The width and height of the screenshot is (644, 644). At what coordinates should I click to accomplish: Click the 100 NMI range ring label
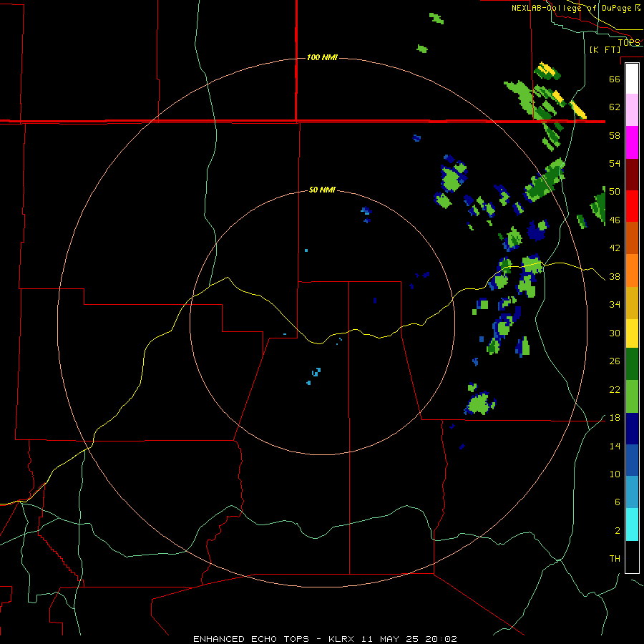pos(322,57)
